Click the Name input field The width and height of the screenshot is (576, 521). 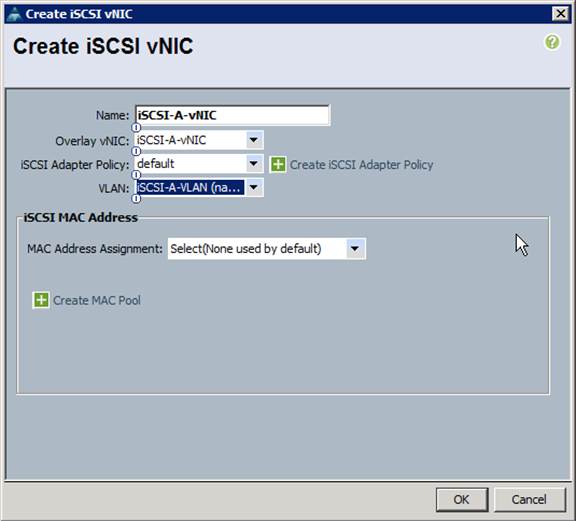(x=233, y=115)
